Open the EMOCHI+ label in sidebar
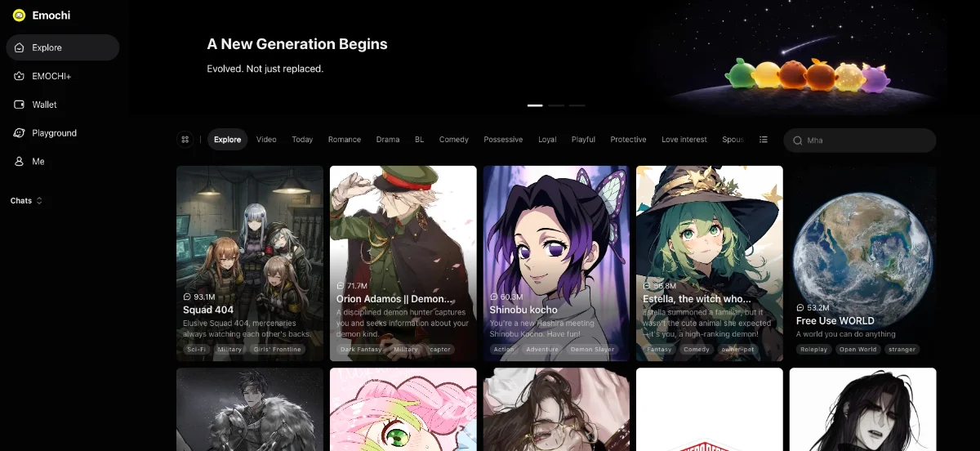This screenshot has width=980, height=451. click(51, 76)
